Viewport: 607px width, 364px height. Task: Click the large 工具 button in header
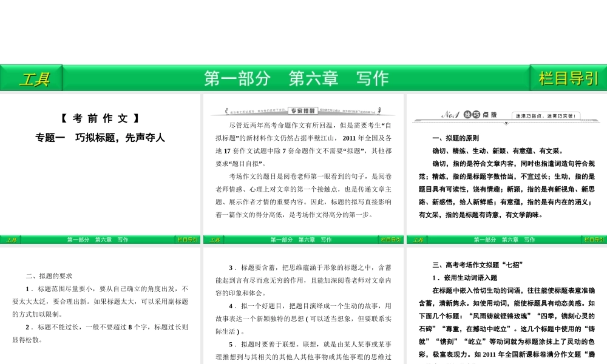pyautogui.click(x=31, y=78)
